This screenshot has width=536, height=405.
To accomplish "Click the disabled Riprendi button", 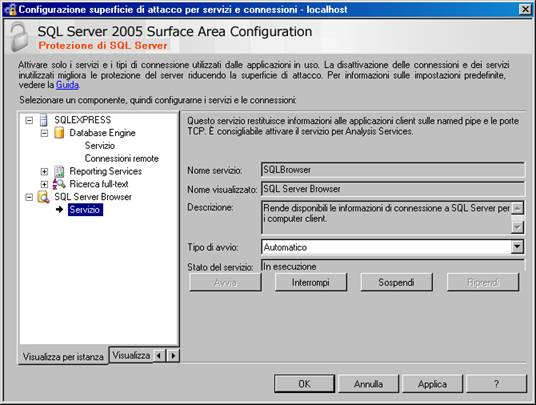I will tap(483, 282).
